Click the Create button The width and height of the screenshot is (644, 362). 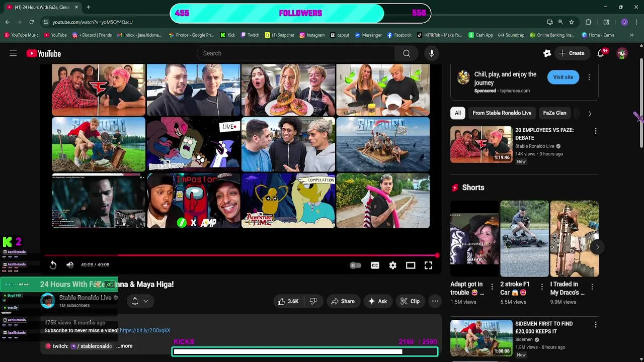572,53
